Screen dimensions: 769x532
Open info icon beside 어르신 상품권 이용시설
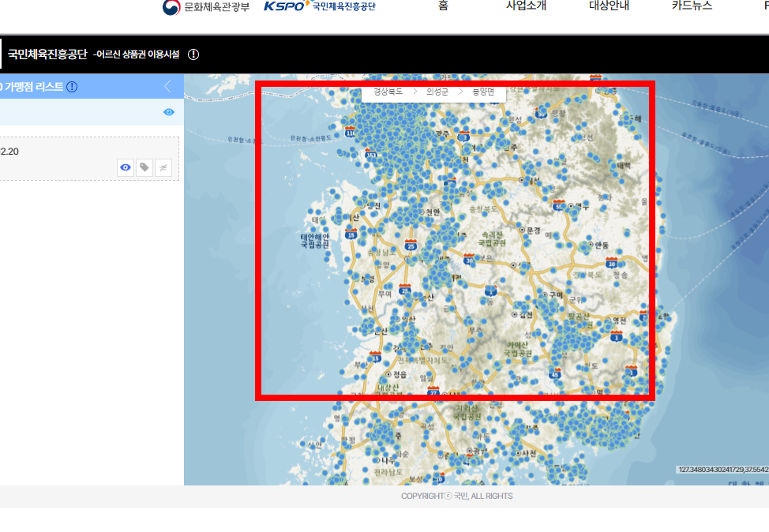click(x=193, y=54)
